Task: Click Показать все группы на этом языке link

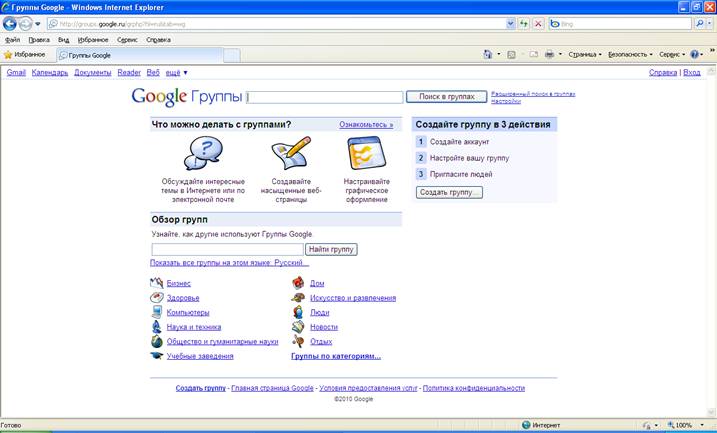Action: 230,263
